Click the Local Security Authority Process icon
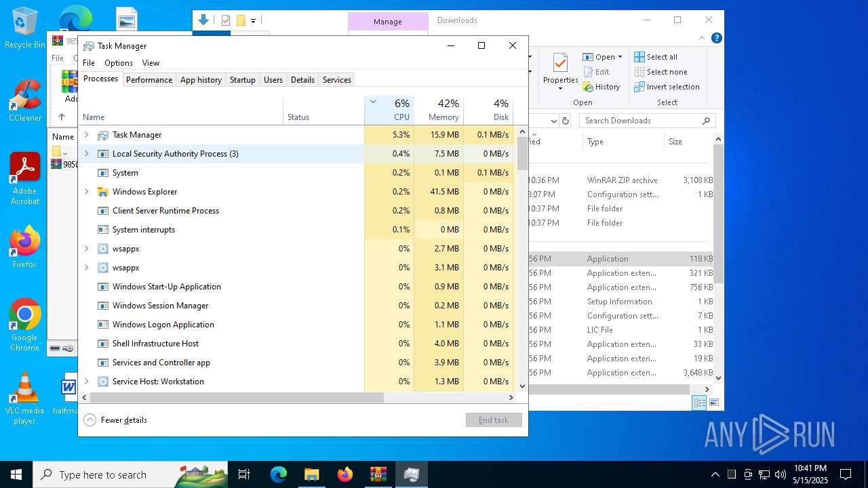 coord(103,154)
